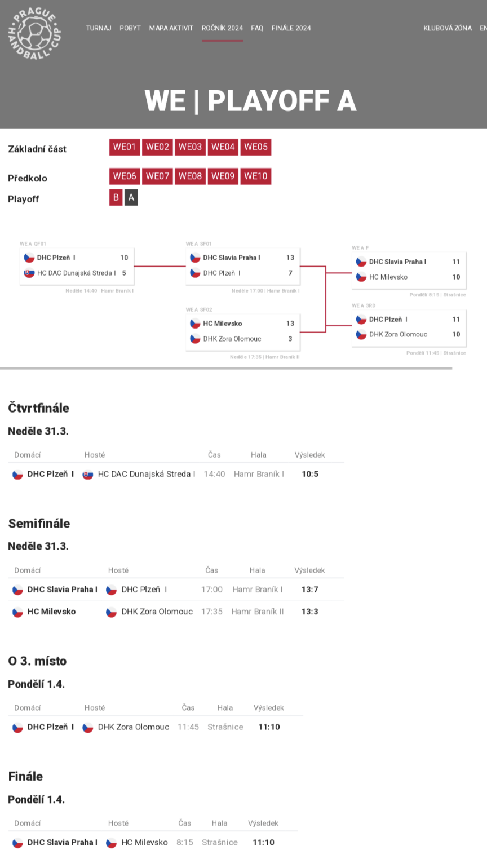487x868 pixels.
Task: Click the flag icon of DHC Slavia Praha I in the Finále table
Action: (x=18, y=843)
